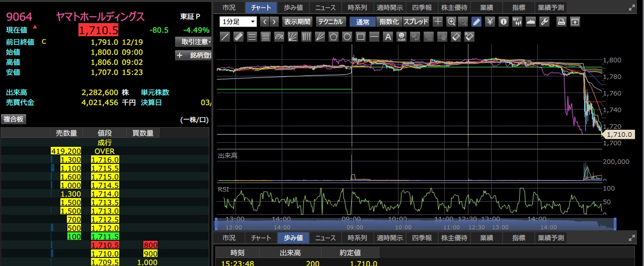644x266 pixels.
Task: Open the 四季報 tab in upper panel
Action: tap(421, 8)
